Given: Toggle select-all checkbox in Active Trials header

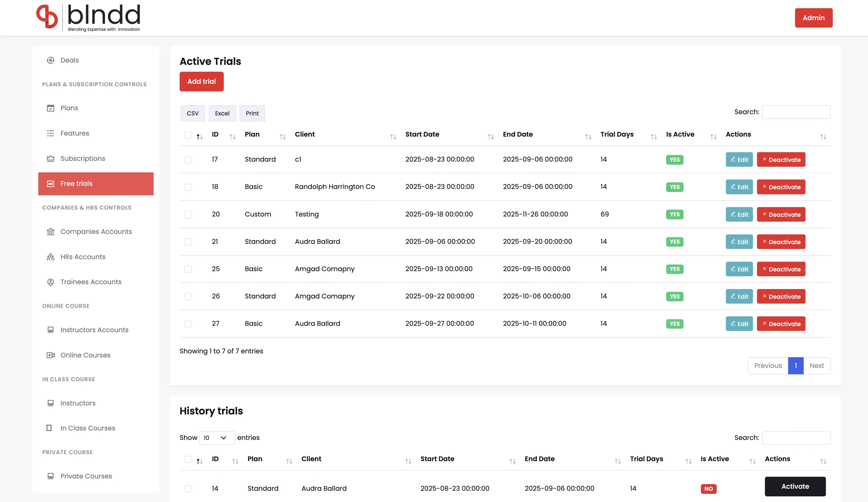Looking at the screenshot, I should [x=188, y=135].
